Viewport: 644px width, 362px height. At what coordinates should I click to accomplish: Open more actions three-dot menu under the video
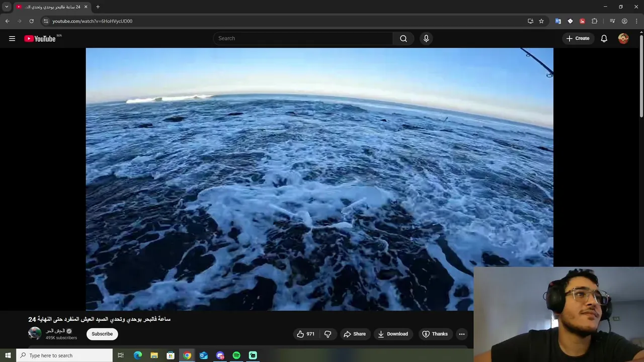pyautogui.click(x=462, y=334)
